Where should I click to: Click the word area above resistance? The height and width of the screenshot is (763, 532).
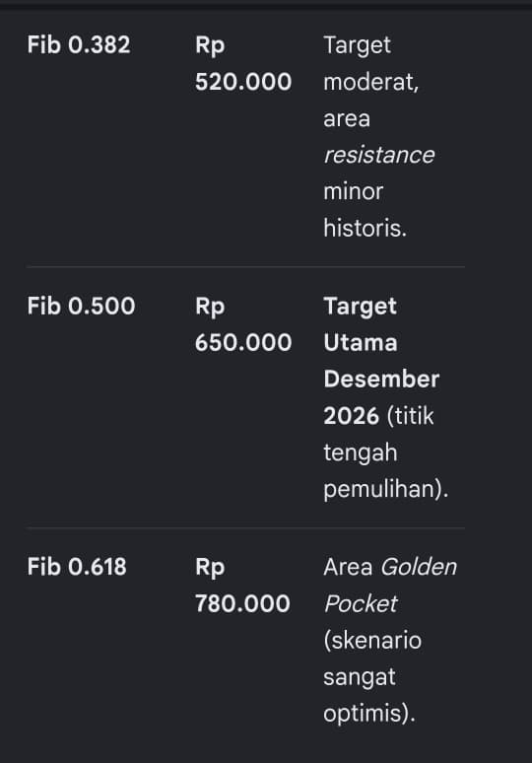click(347, 118)
